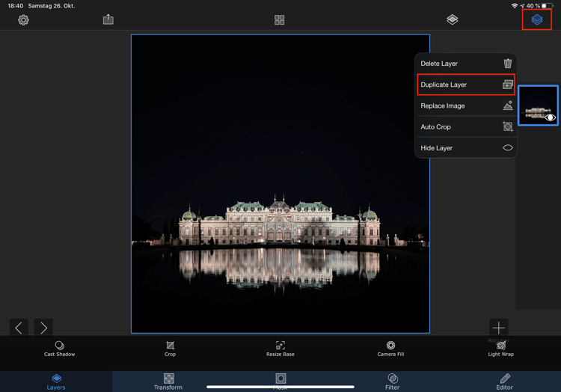Go back with the undo arrow
Viewport: 561px width, 392px height.
pyautogui.click(x=19, y=328)
